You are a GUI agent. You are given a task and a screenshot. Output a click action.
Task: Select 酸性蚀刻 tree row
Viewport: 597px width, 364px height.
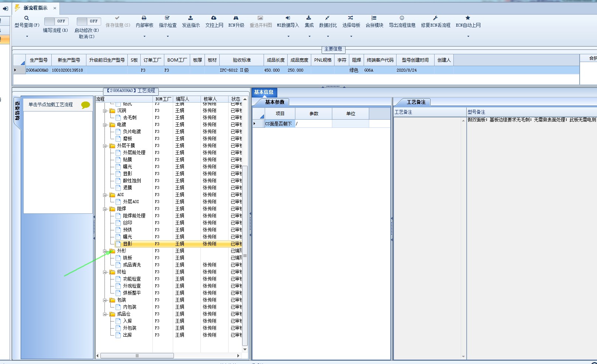(132, 181)
